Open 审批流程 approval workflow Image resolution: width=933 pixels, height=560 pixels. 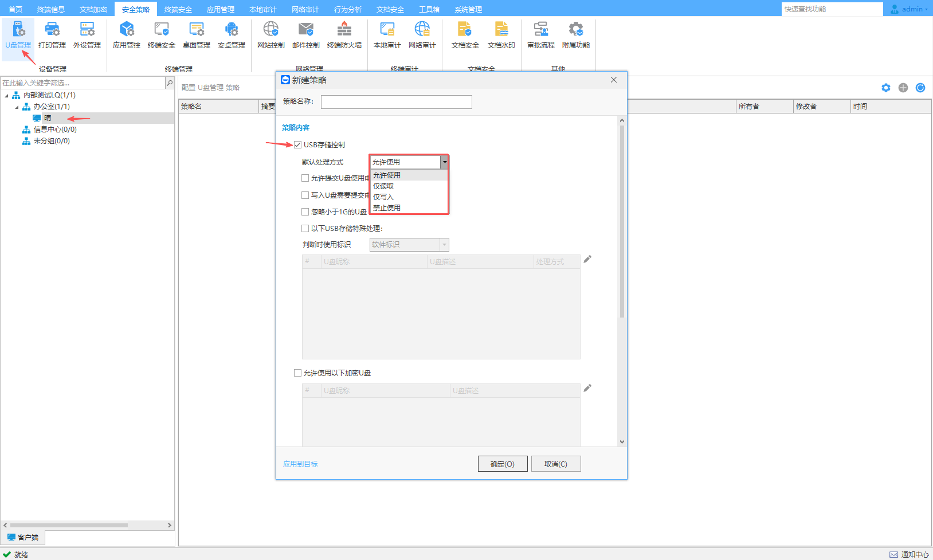pos(540,34)
